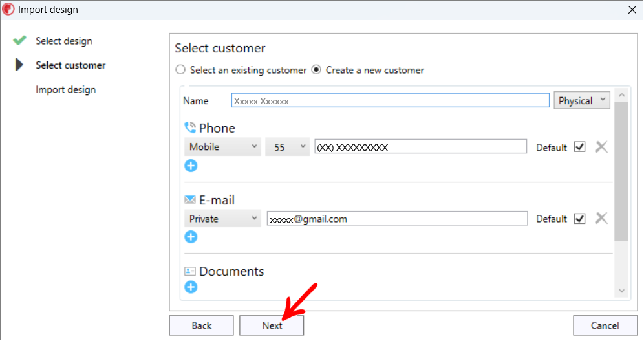Select 'Create a new customer' option
Screen dimensions: 644x341
pyautogui.click(x=316, y=70)
